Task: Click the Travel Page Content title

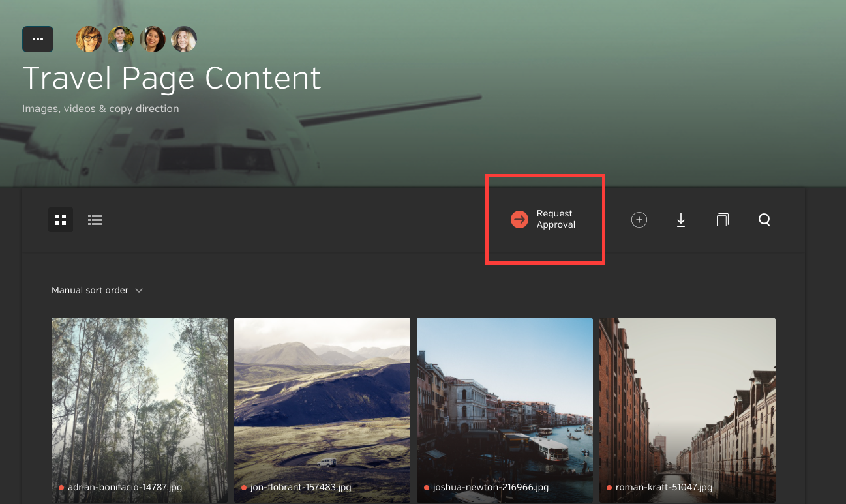Action: pyautogui.click(x=172, y=78)
